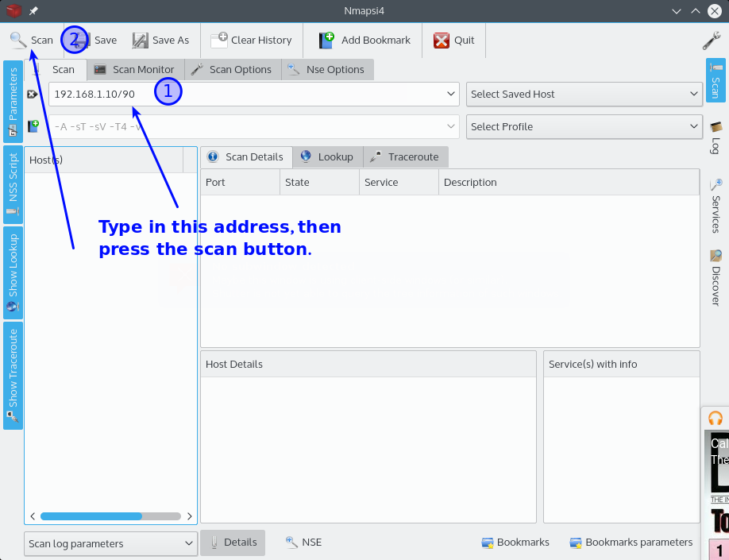Open the Scan log parameters dropdown
The image size is (729, 560).
pyautogui.click(x=110, y=544)
